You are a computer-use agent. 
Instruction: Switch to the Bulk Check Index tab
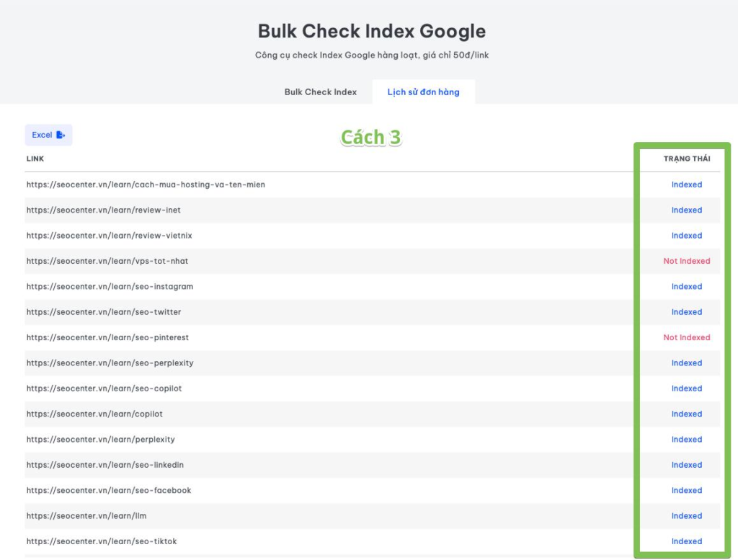(320, 92)
